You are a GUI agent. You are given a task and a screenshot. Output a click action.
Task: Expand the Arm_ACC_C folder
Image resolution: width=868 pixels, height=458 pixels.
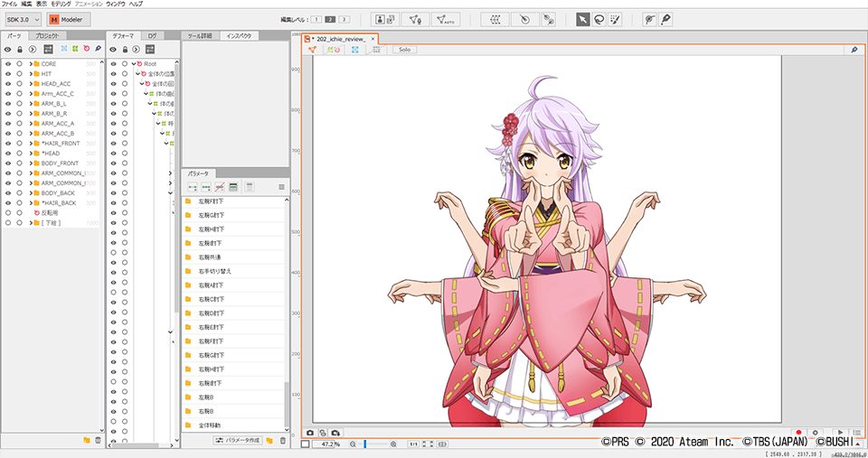pos(31,93)
